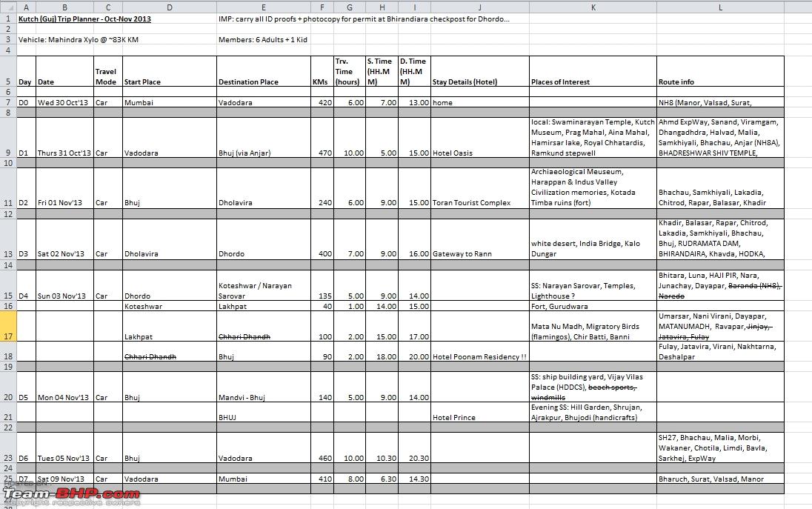Click KMs value '410'

pyautogui.click(x=322, y=479)
